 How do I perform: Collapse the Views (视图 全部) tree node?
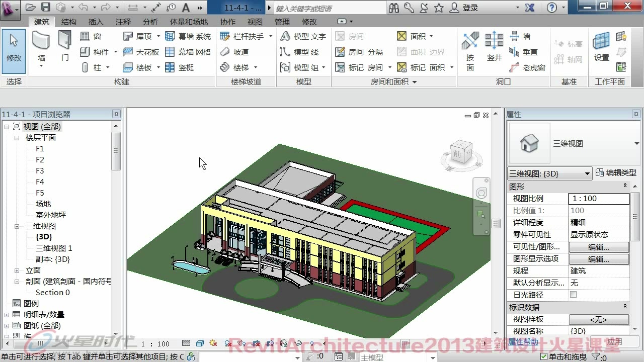(x=7, y=127)
